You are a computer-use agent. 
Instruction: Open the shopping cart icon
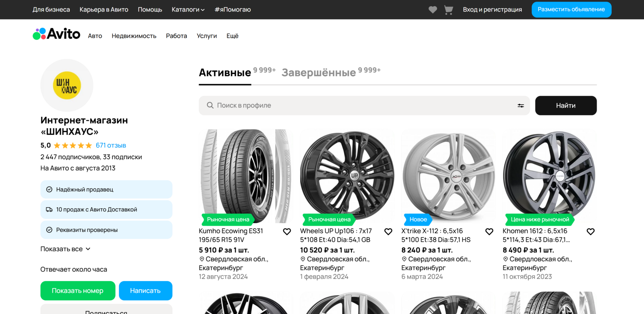tap(448, 10)
